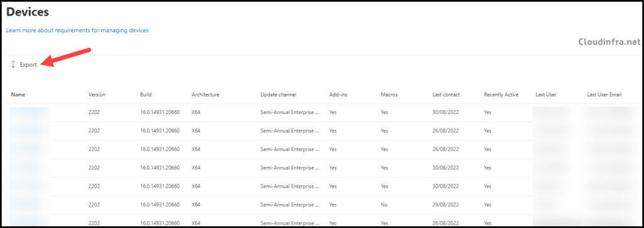Click the Export button label
Viewport: 644px width, 228px height.
[28, 65]
